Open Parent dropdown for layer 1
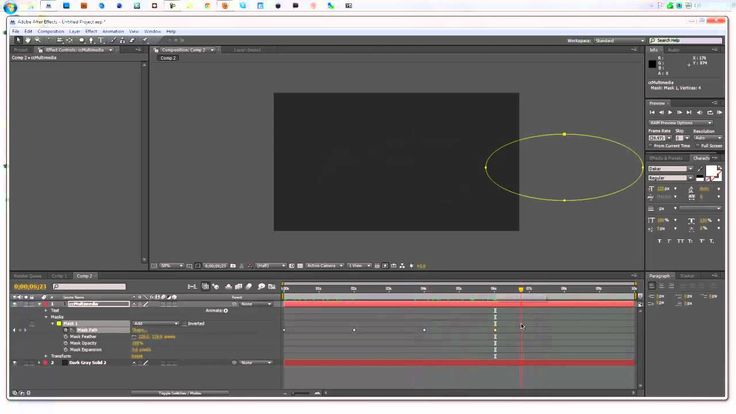Image resolution: width=736 pixels, height=414 pixels. tap(255, 304)
